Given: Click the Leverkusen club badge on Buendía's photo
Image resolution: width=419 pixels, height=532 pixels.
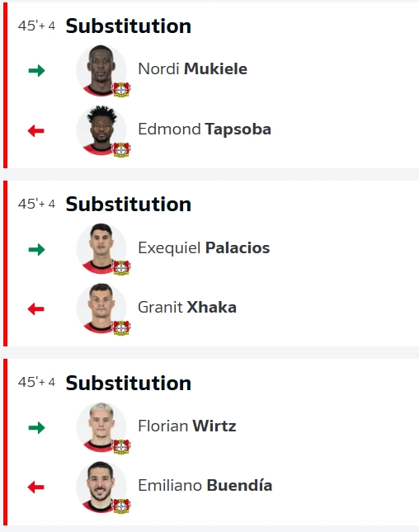Looking at the screenshot, I should [121, 506].
